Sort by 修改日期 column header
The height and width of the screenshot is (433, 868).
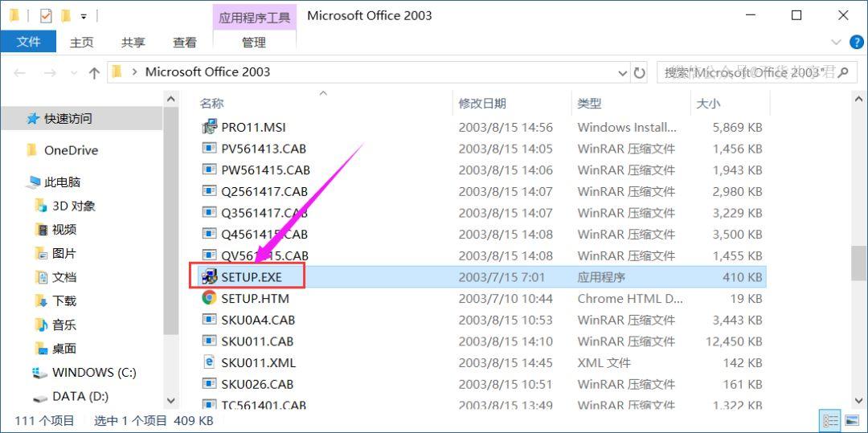pyautogui.click(x=482, y=104)
